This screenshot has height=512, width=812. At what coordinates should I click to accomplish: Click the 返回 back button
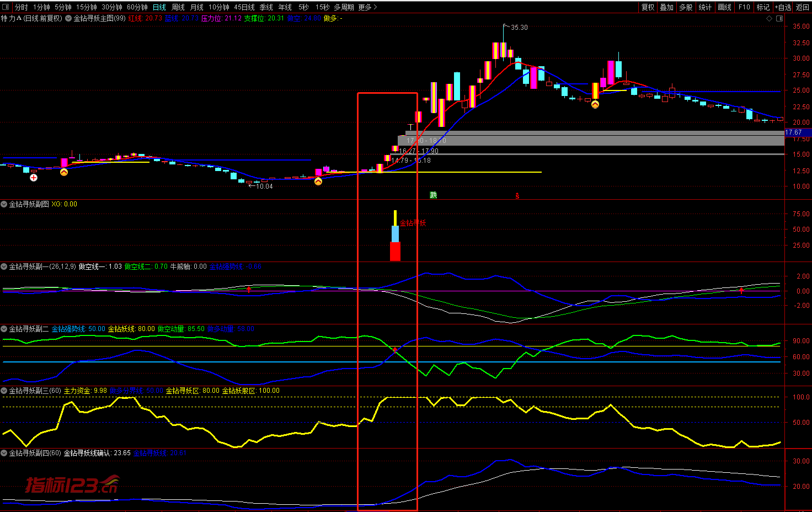pyautogui.click(x=803, y=7)
